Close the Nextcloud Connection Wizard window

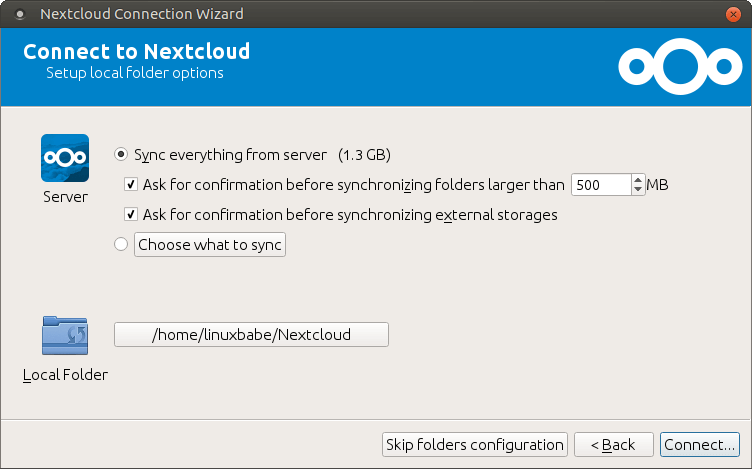(x=733, y=14)
